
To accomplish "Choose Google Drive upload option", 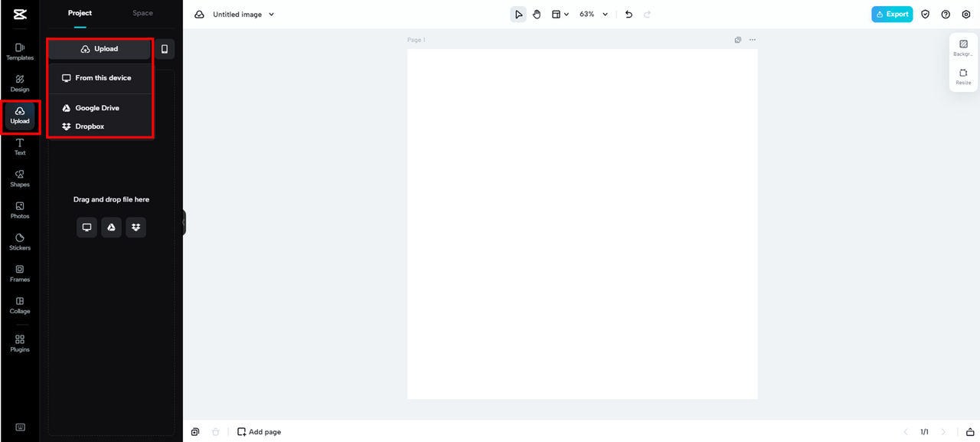I will [x=100, y=108].
